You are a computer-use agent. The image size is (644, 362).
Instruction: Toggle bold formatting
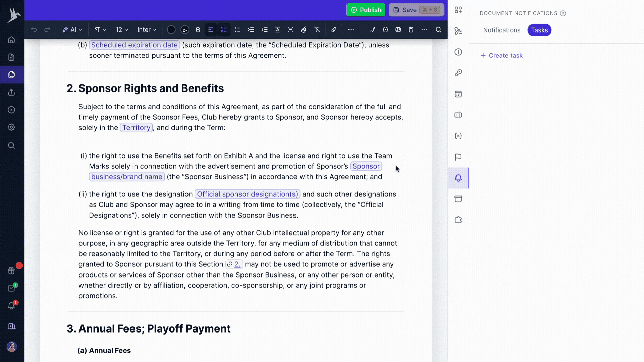198,29
